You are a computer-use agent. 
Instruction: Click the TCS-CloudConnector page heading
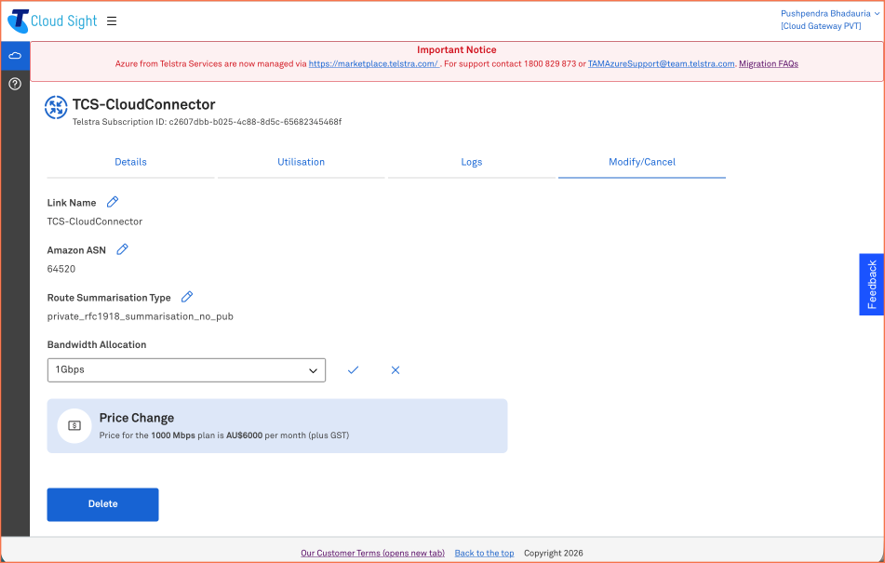click(x=144, y=104)
